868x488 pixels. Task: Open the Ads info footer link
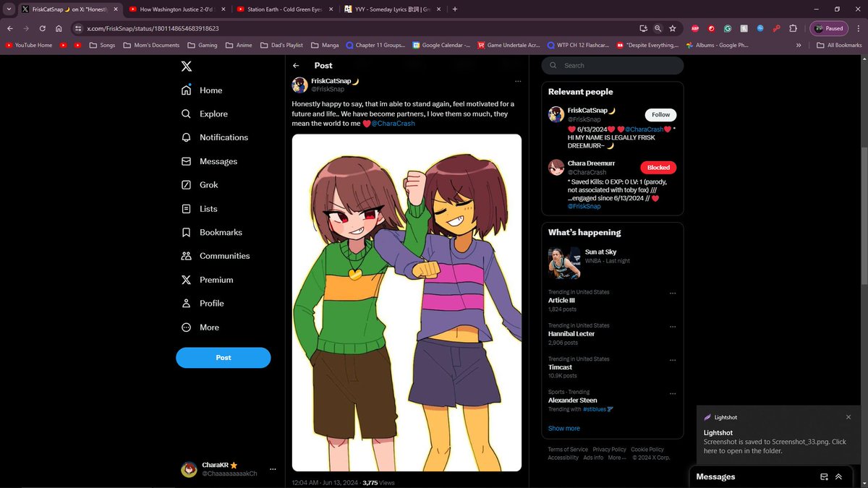(593, 458)
